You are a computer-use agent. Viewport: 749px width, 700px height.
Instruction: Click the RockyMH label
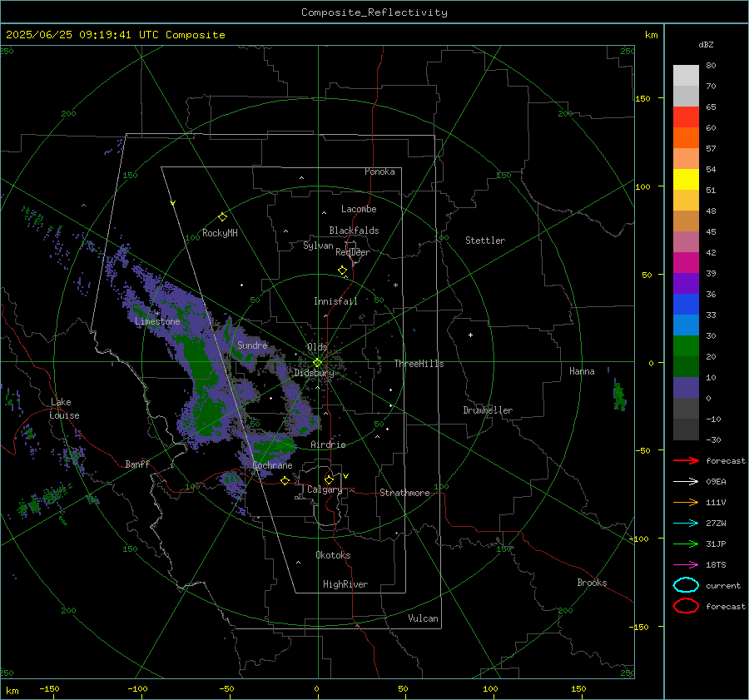[220, 233]
